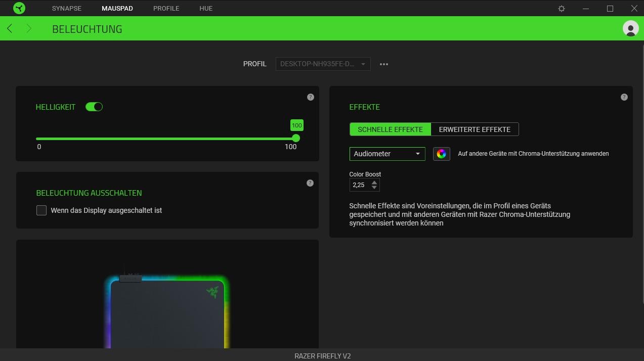644x361 pixels.
Task: Maximize the Razer Synapse window
Action: (x=610, y=9)
